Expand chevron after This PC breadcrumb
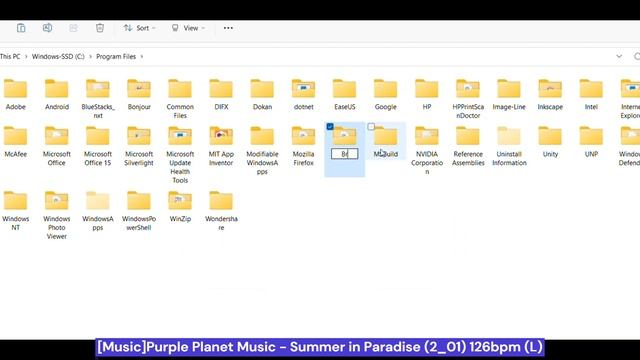 26,56
